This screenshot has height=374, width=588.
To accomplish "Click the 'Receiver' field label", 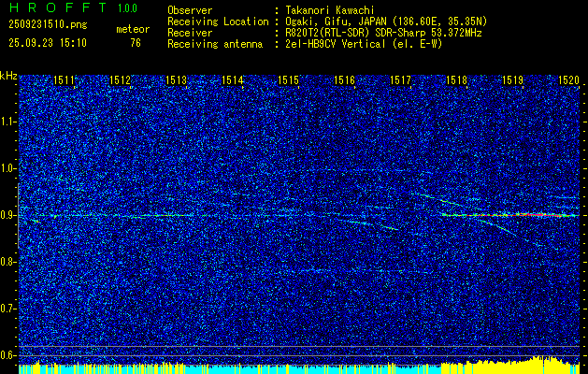I will pos(190,33).
